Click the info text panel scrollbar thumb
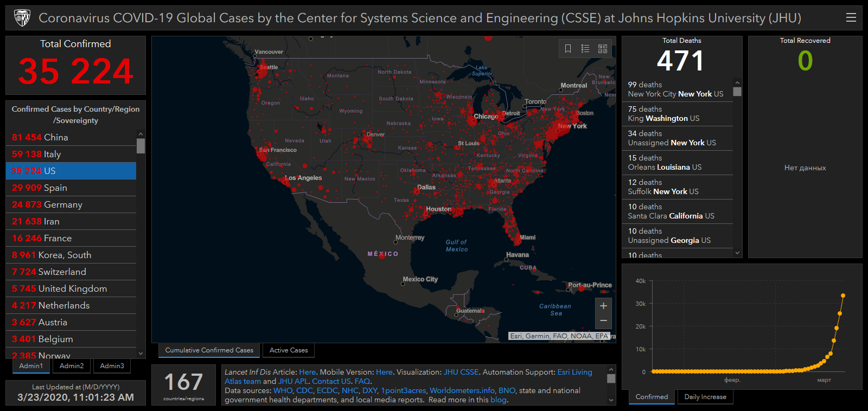Viewport: 868px width, 411px height. 611,378
